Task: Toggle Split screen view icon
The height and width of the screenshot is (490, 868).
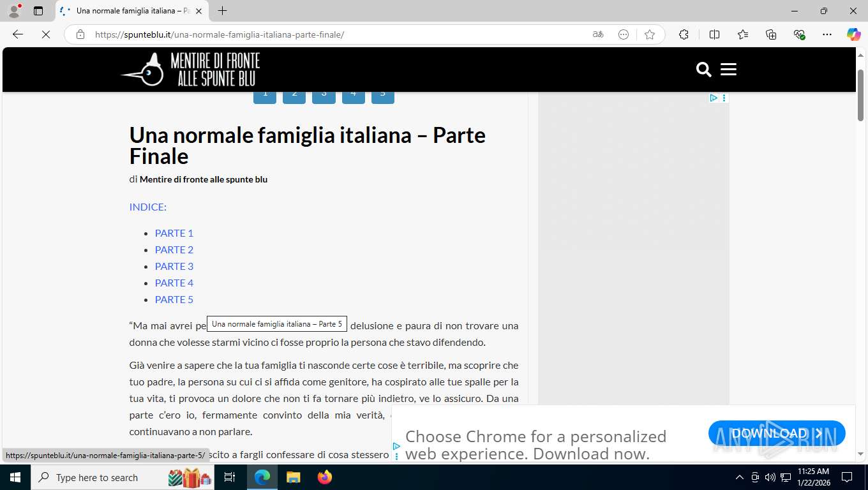Action: pos(714,34)
